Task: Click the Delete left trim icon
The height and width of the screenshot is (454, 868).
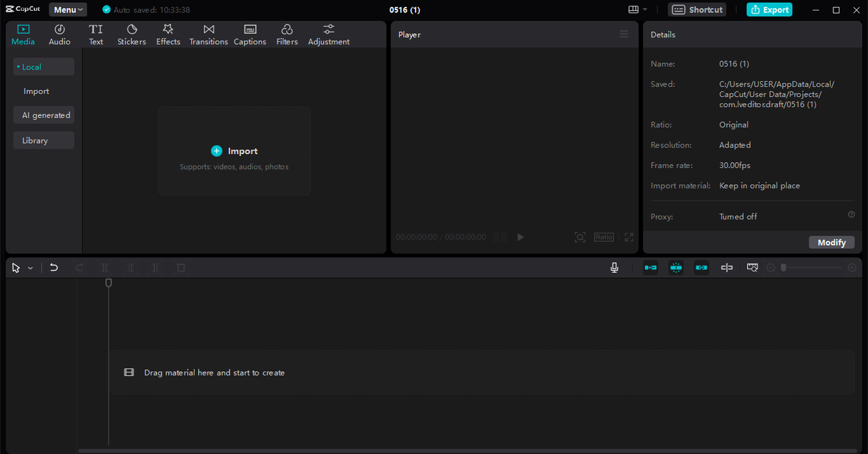Action: [130, 268]
